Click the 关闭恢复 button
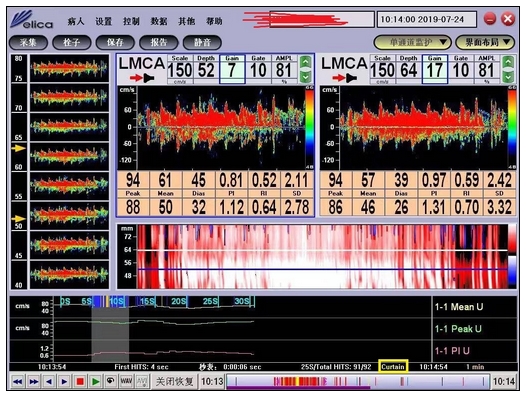Viewport: 526px width, 397px height. (x=174, y=382)
